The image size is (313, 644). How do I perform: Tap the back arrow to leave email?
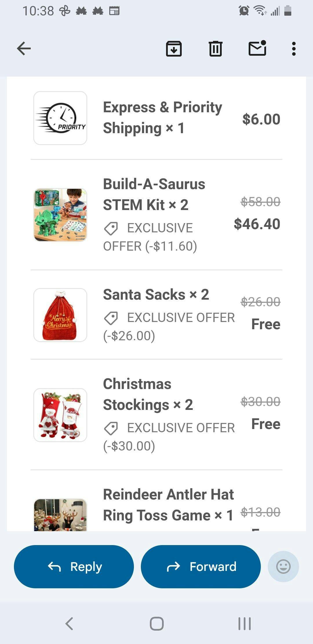(x=24, y=48)
